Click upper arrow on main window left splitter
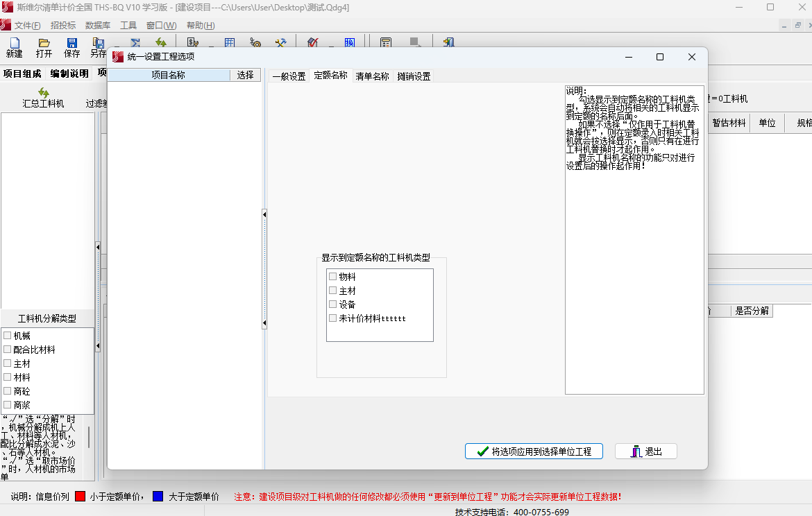The height and width of the screenshot is (516, 812). tap(98, 247)
